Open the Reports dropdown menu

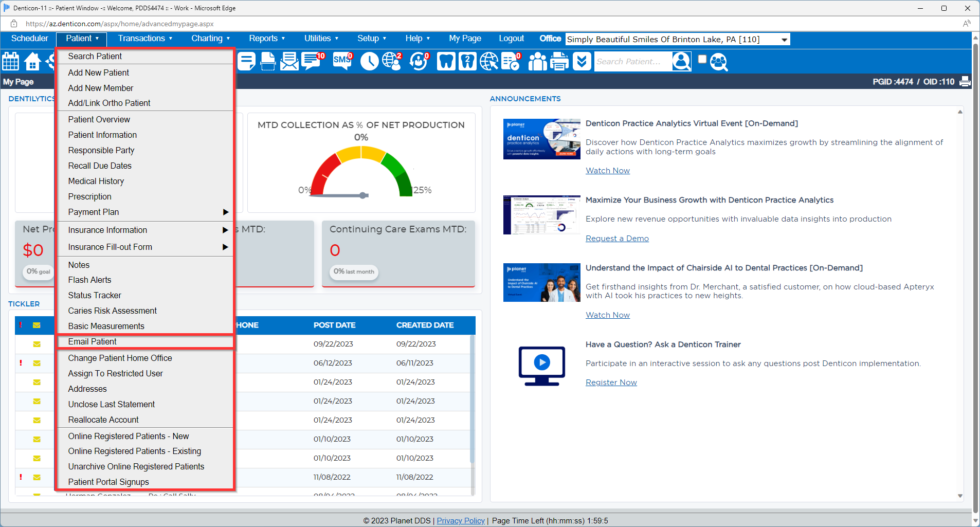click(x=267, y=39)
